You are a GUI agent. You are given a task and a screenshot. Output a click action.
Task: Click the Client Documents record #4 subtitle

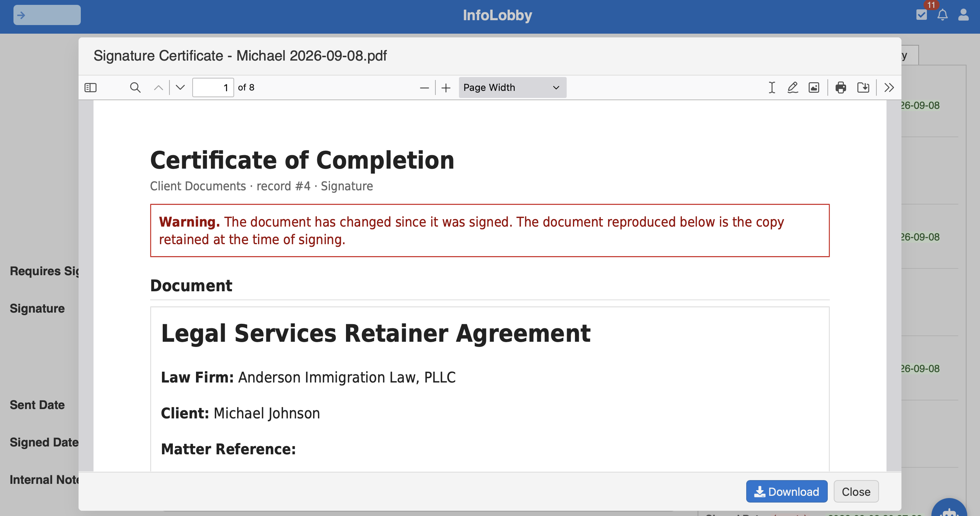(261, 186)
